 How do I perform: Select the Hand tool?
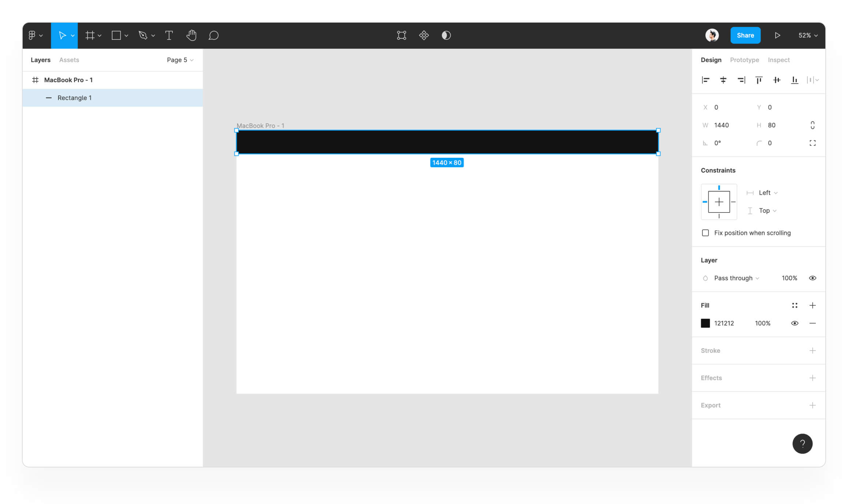(x=191, y=35)
